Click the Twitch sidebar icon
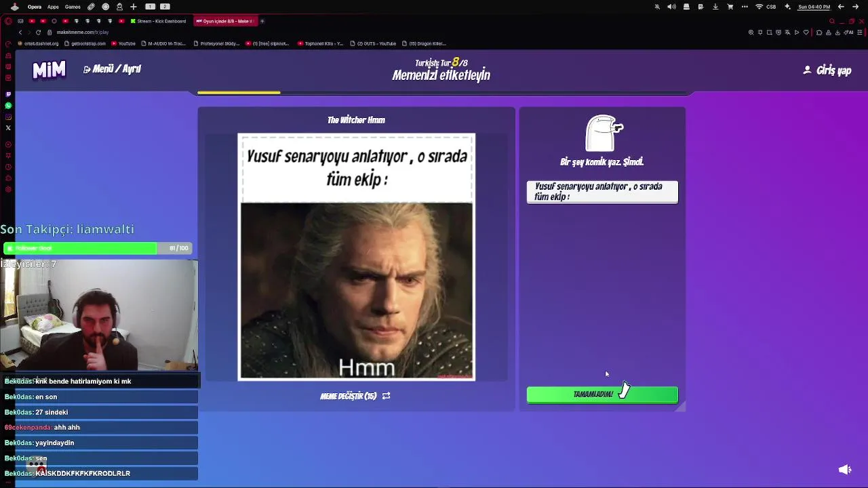This screenshot has height=488, width=868. click(x=8, y=94)
